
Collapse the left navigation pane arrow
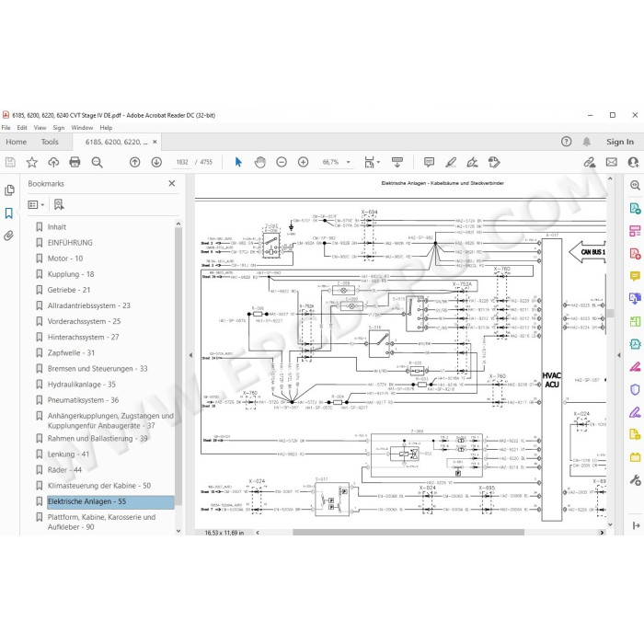point(190,355)
